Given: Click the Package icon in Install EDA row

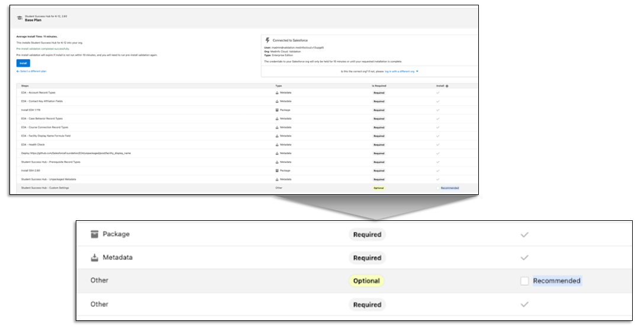Looking at the screenshot, I should (x=277, y=110).
